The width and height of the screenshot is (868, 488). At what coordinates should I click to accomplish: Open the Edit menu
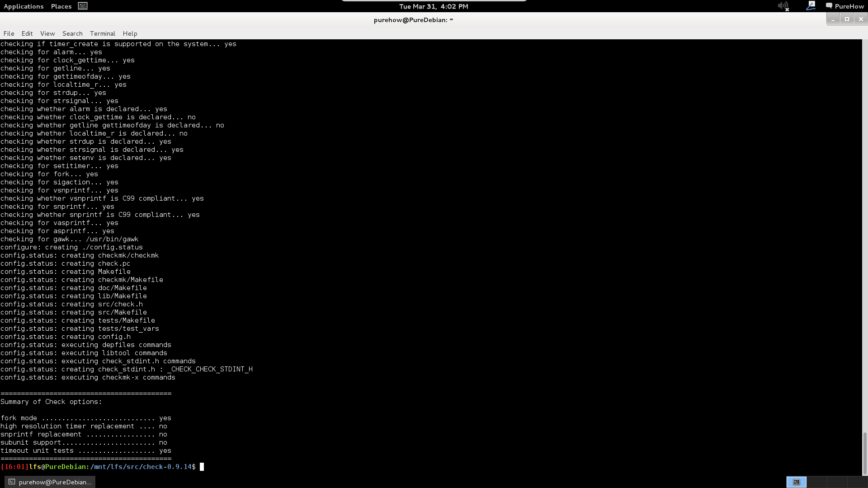(27, 33)
